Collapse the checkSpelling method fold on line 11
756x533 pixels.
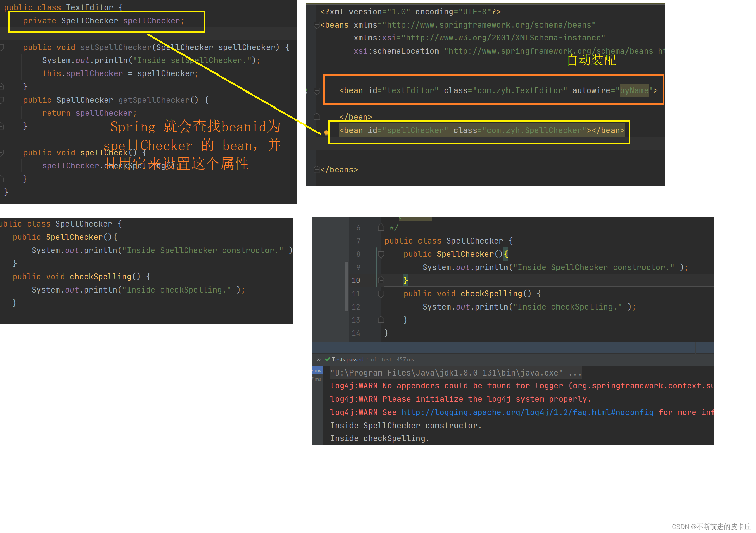381,294
